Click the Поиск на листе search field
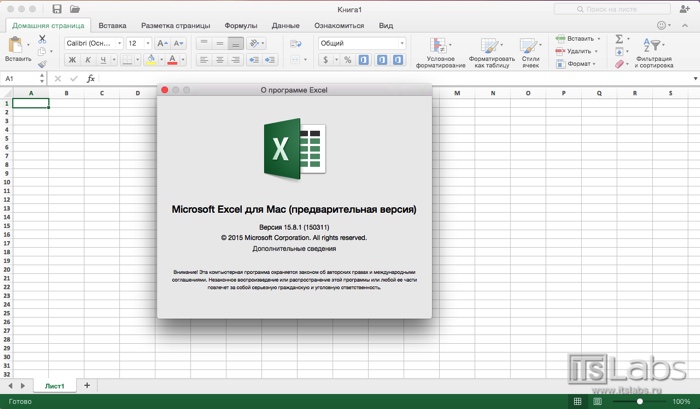Image resolution: width=700 pixels, height=409 pixels. 612,9
